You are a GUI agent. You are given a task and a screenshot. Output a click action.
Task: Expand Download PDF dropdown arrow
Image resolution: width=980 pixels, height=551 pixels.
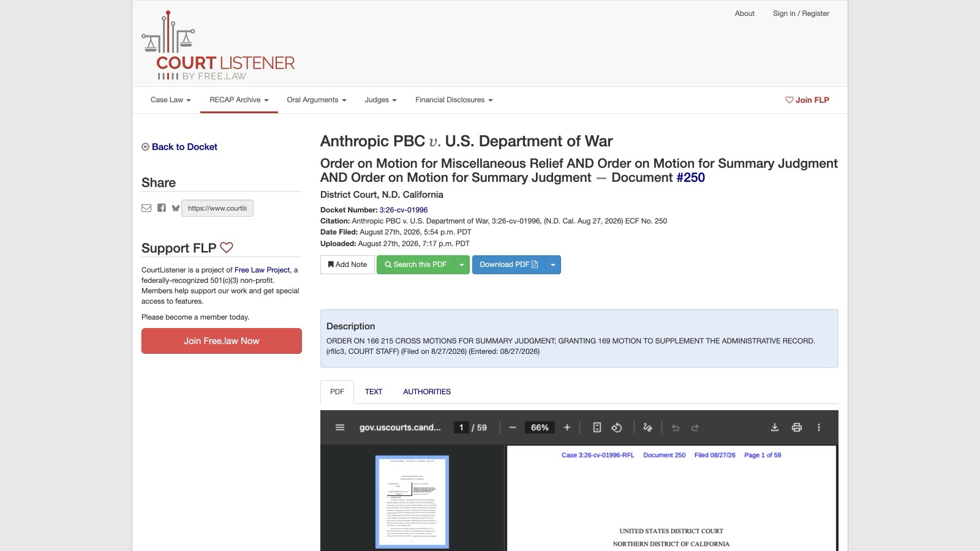tap(553, 264)
